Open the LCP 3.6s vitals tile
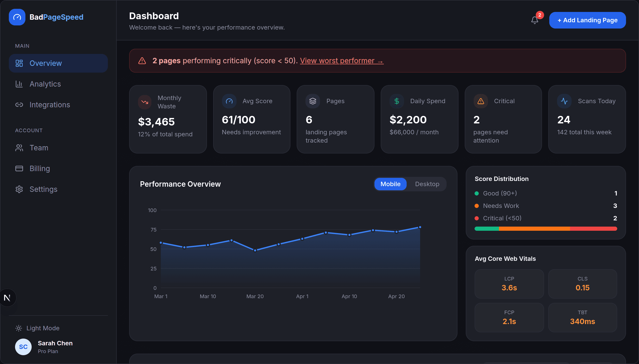The height and width of the screenshot is (364, 639). (509, 284)
